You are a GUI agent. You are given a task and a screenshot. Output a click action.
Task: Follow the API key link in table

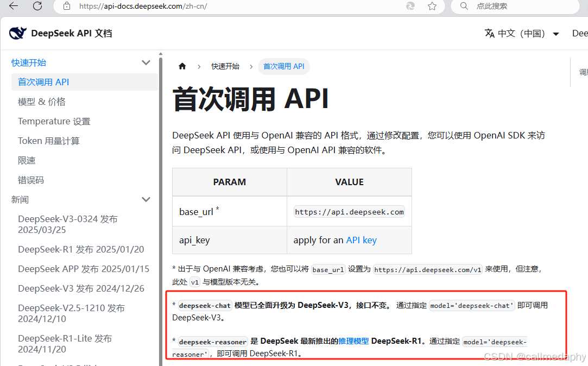click(361, 240)
